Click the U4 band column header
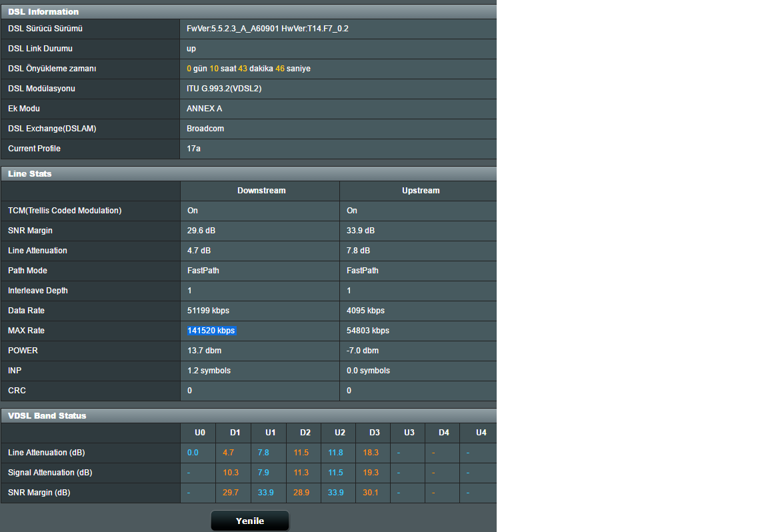768x532 pixels. coord(481,433)
